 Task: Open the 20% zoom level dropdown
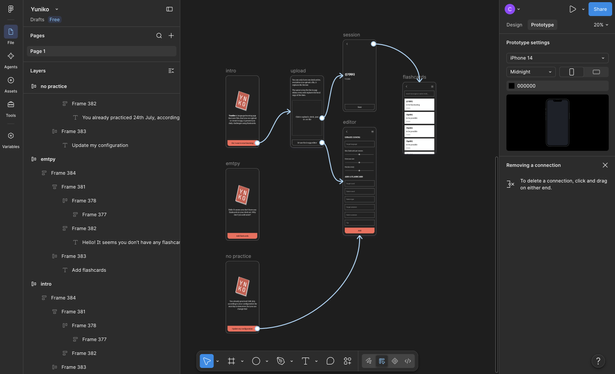[x=600, y=25]
